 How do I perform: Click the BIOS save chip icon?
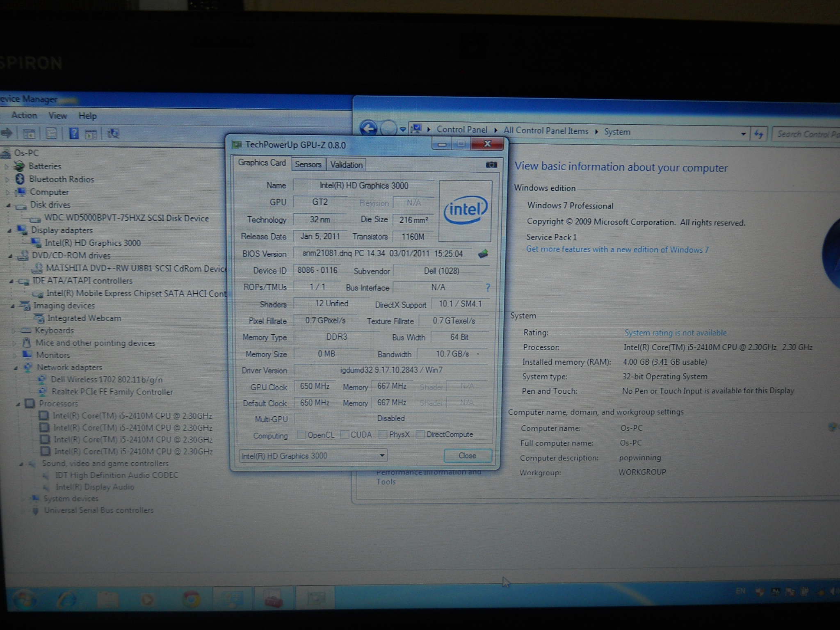tap(483, 254)
